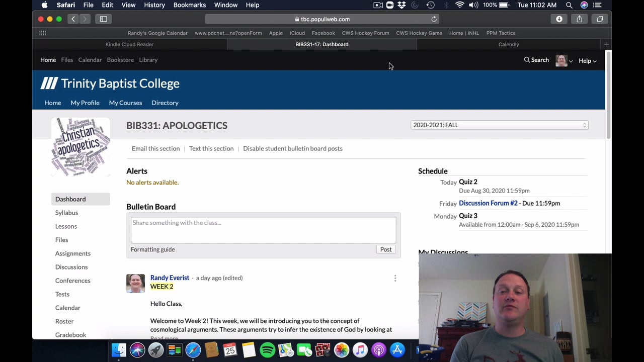This screenshot has height=362, width=644.
Task: Click the Post button
Action: (x=386, y=249)
